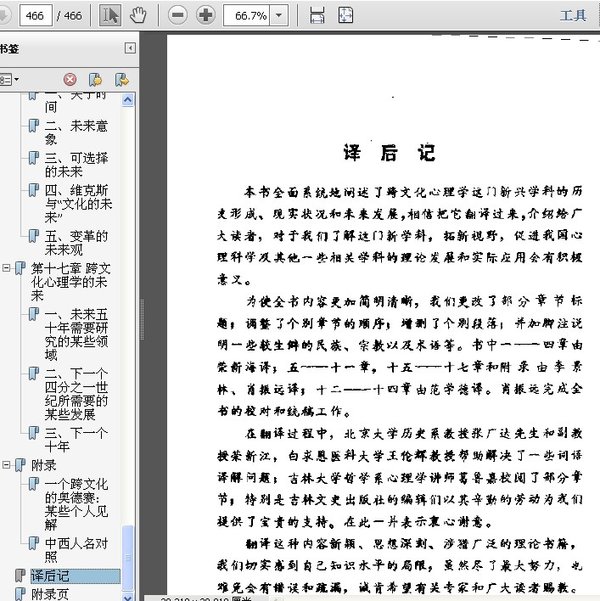Activate the Select tool cursor icon
Image resolution: width=600 pixels, height=601 pixels.
coord(111,15)
